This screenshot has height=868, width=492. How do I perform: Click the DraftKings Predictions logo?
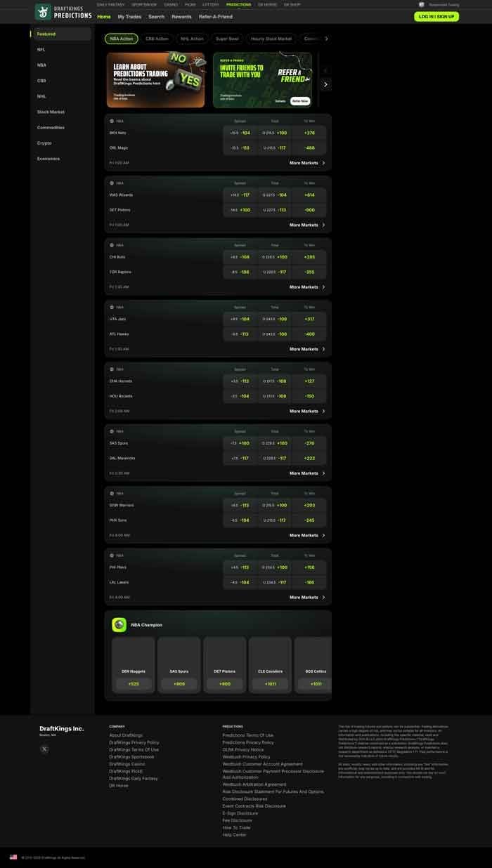point(63,12)
